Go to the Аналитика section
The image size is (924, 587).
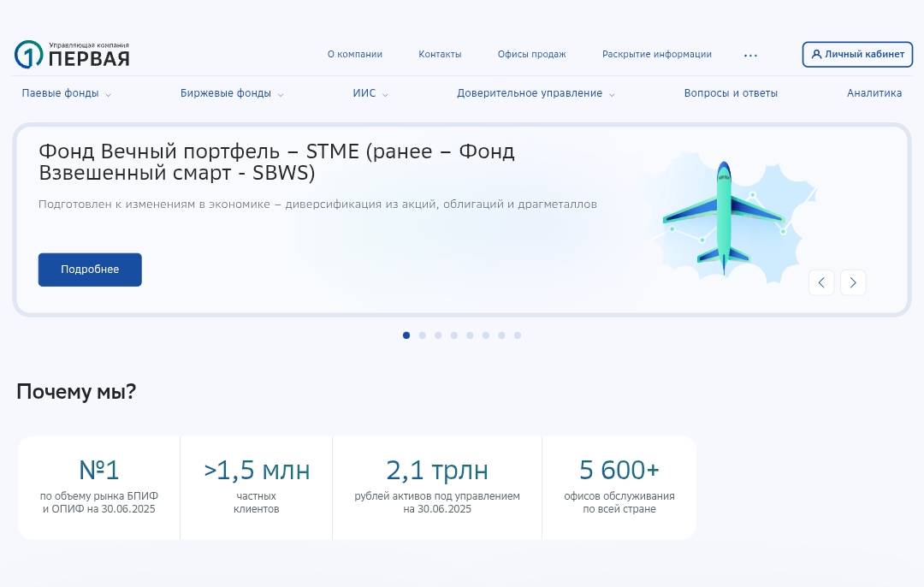[874, 94]
